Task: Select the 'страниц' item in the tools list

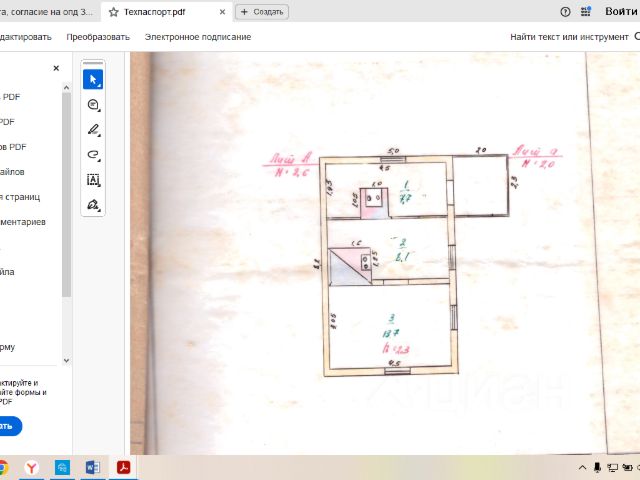Action: coord(20,197)
